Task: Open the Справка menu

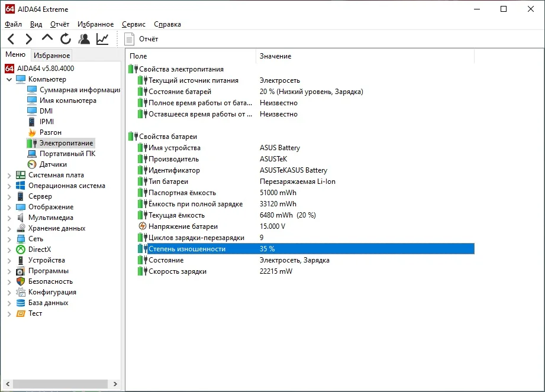Action: (x=167, y=24)
